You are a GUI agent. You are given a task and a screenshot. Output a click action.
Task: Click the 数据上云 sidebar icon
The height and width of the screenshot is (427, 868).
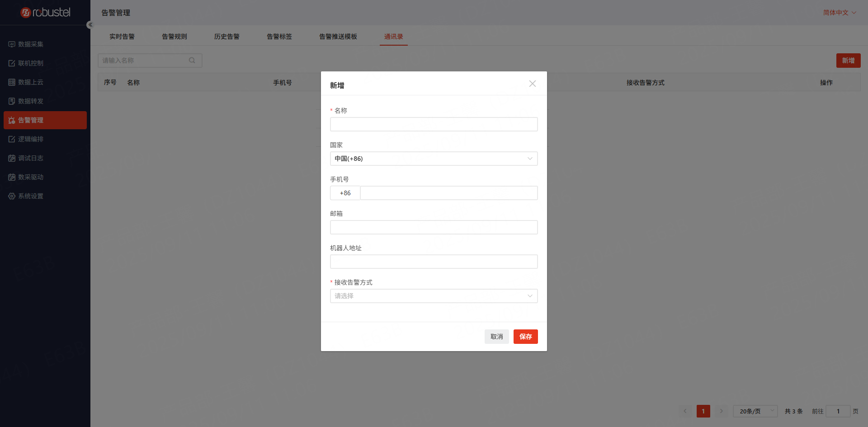[12, 82]
